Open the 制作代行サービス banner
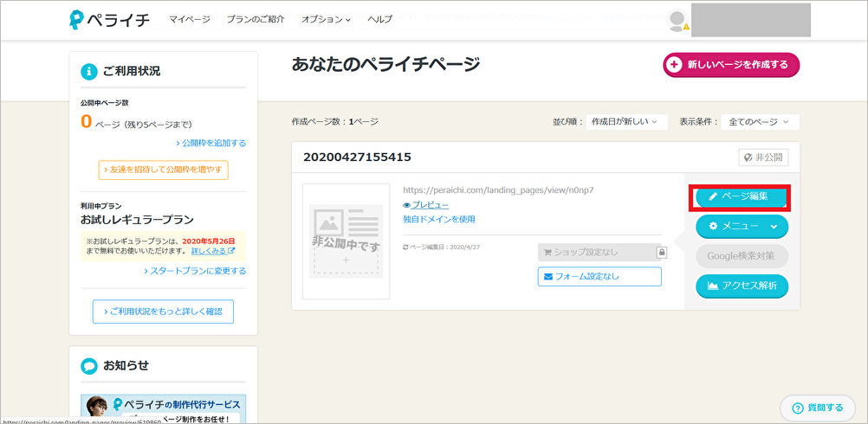Image resolution: width=868 pixels, height=424 pixels. (164, 408)
